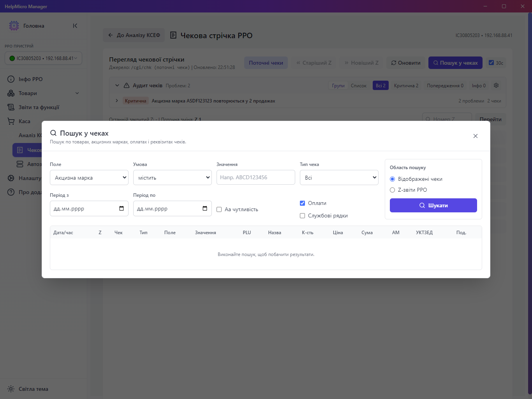Expand the Товари submenu chevron
Screen dimensions: 532x399
(77, 93)
